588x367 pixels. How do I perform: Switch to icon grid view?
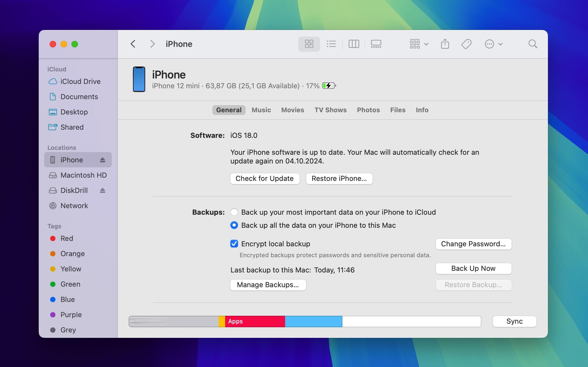pyautogui.click(x=309, y=44)
